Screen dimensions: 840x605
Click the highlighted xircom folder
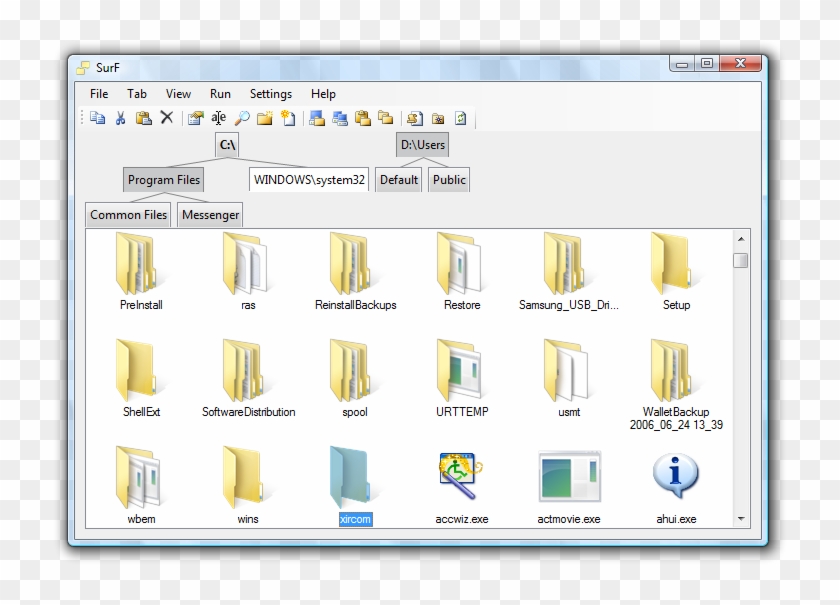(x=355, y=486)
